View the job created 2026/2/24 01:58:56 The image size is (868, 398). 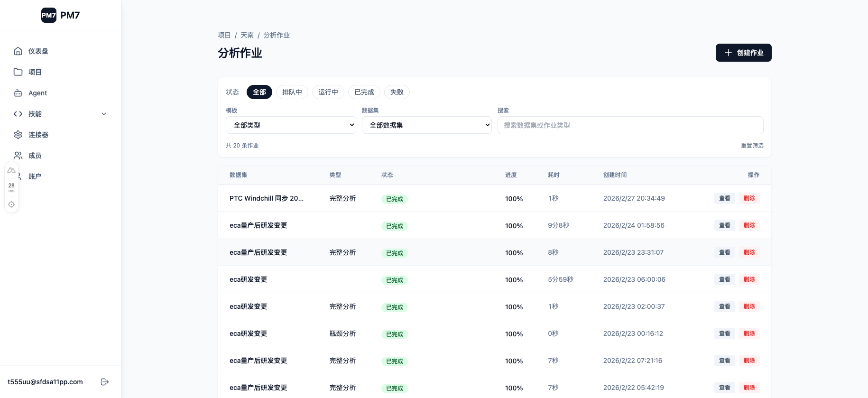tap(725, 225)
